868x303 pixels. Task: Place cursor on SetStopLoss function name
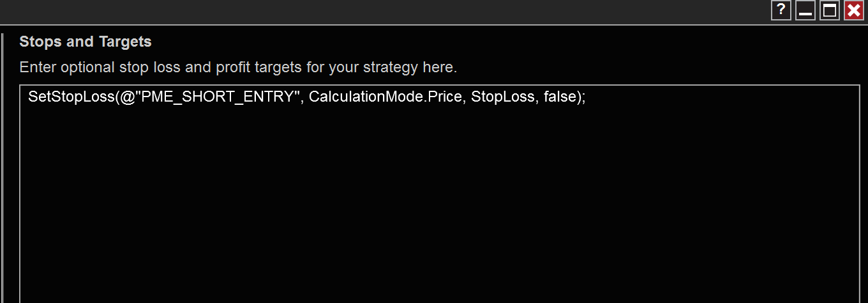(71, 98)
